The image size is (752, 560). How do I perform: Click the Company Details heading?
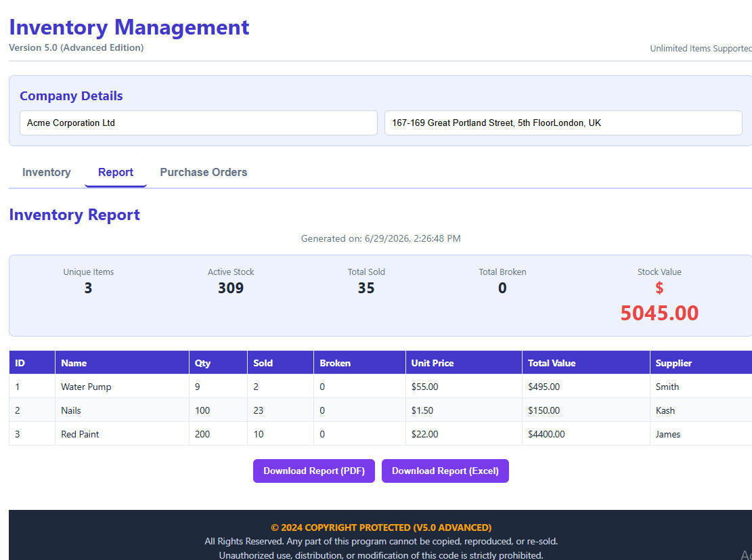click(x=71, y=96)
